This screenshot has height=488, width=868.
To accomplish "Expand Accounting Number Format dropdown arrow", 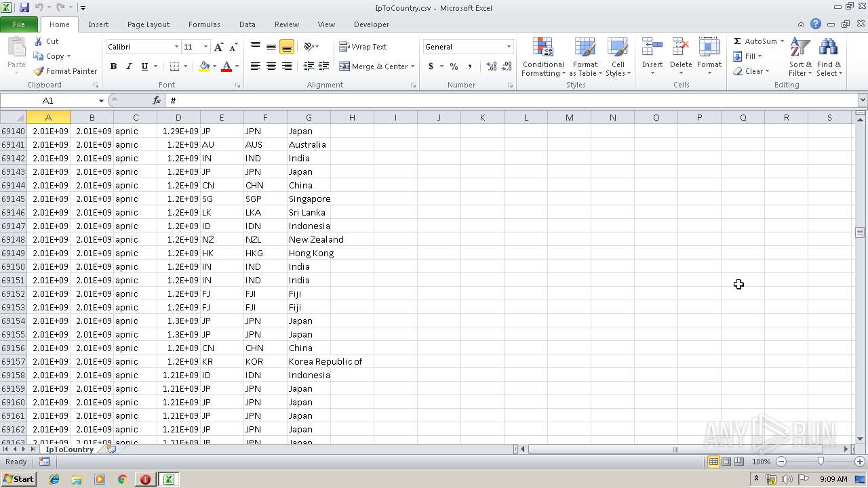I will [441, 66].
